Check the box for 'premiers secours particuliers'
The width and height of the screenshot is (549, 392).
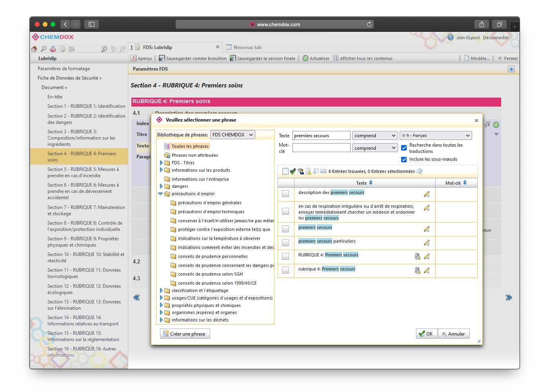click(x=285, y=243)
